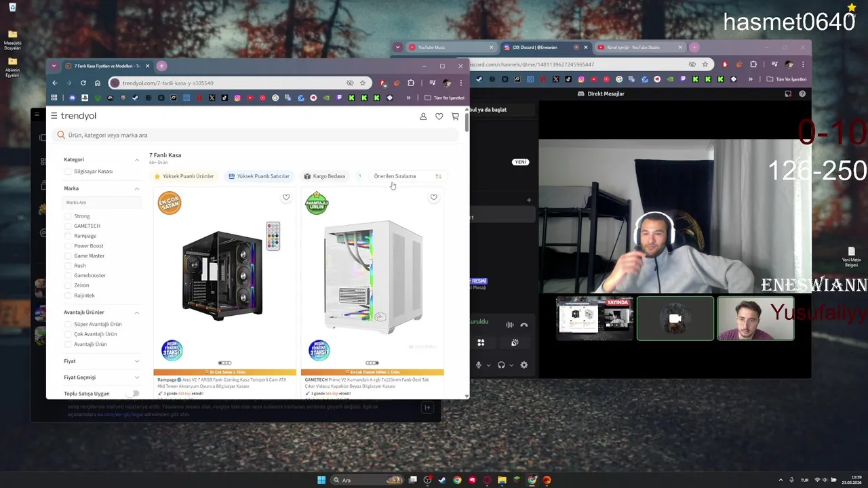This screenshot has width=868, height=488.
Task: Open Discord help question mark icon
Action: click(x=802, y=94)
